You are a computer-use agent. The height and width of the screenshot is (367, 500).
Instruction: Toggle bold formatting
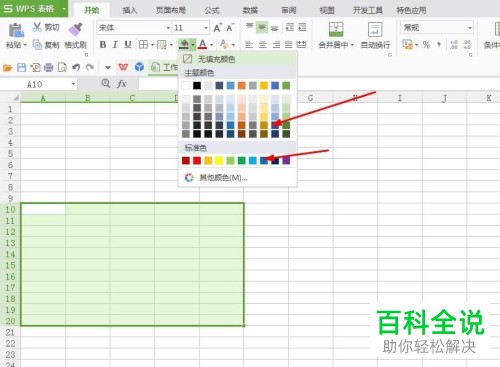click(x=103, y=44)
